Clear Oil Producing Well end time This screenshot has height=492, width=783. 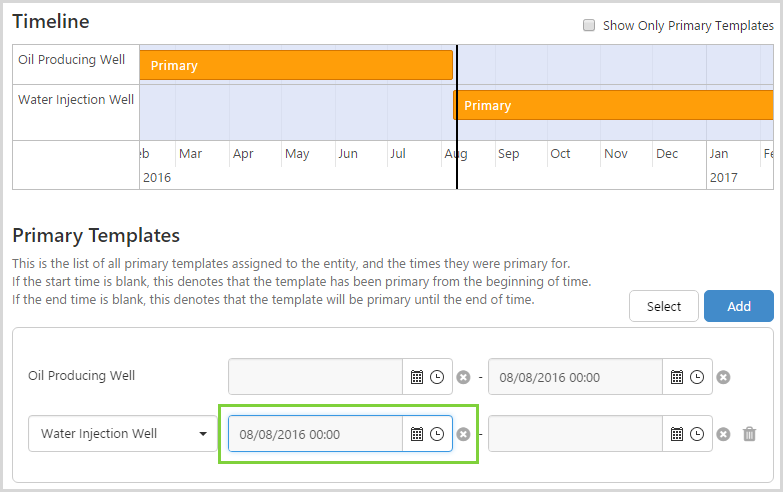(x=723, y=377)
